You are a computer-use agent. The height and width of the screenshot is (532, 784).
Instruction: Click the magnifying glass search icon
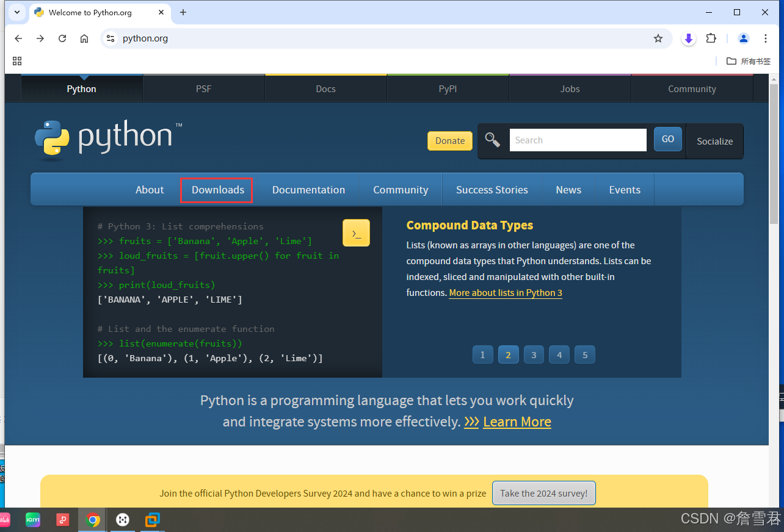pos(492,140)
